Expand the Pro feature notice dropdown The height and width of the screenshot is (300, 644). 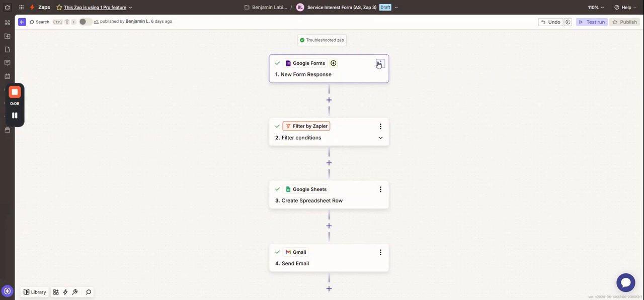pyautogui.click(x=131, y=8)
